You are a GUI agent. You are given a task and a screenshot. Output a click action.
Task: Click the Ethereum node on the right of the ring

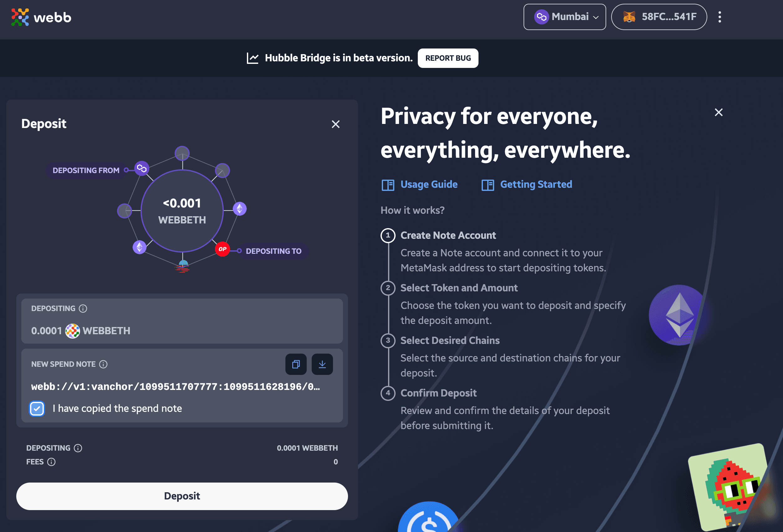(239, 208)
